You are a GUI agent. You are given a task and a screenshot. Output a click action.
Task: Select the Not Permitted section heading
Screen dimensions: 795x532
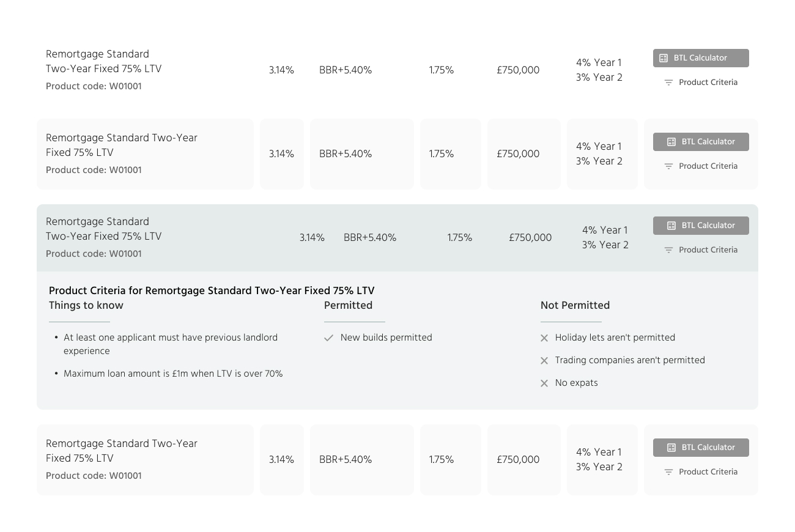[575, 306]
